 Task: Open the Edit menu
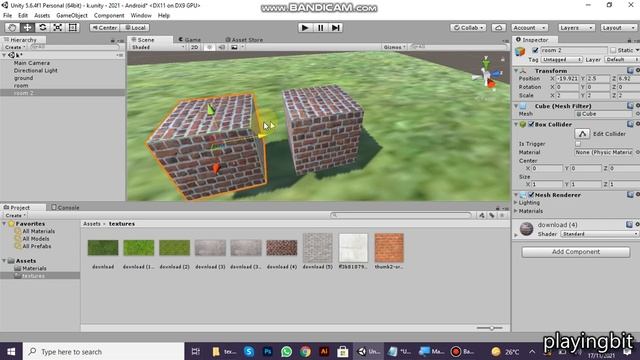[x=23, y=15]
